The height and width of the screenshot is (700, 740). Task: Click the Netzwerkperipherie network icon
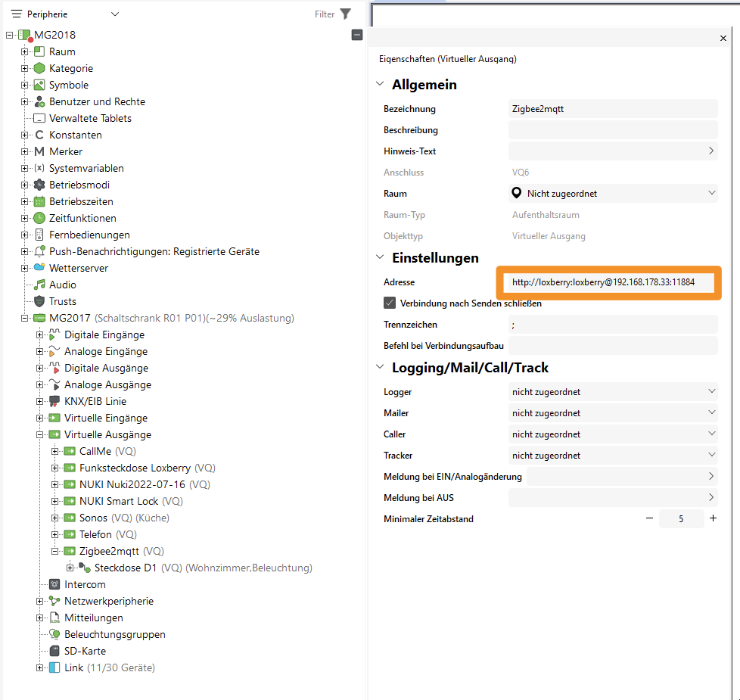click(x=54, y=601)
